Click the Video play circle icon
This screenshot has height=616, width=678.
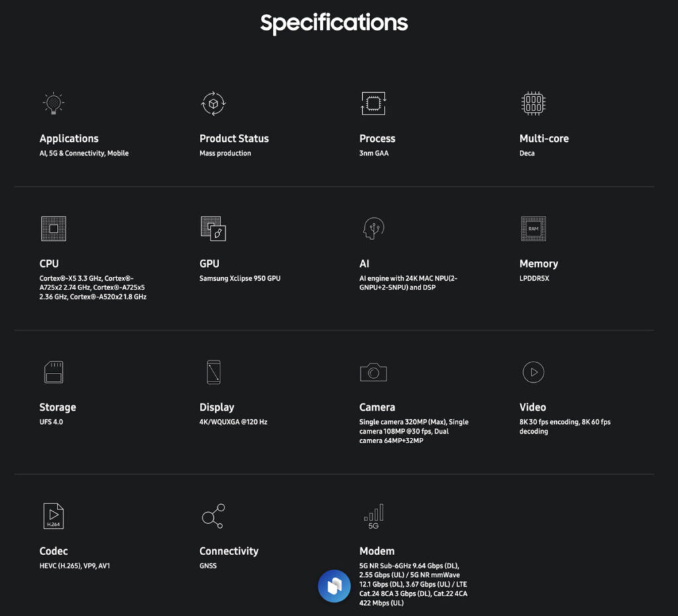click(x=534, y=372)
